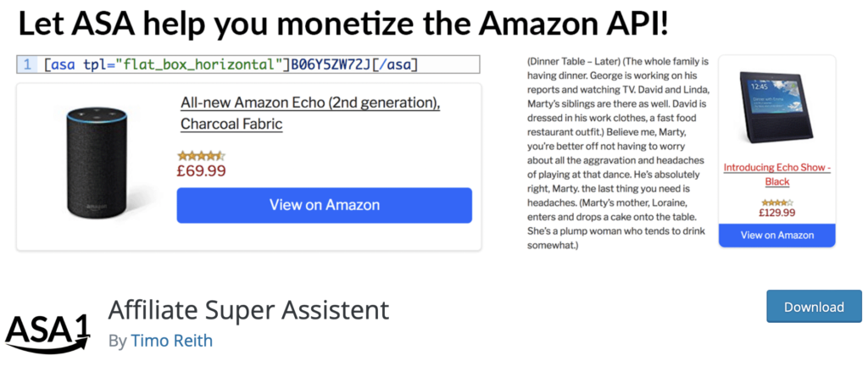Click the star rating above the £129.99 price
The height and width of the screenshot is (372, 868).
pyautogui.click(x=776, y=203)
